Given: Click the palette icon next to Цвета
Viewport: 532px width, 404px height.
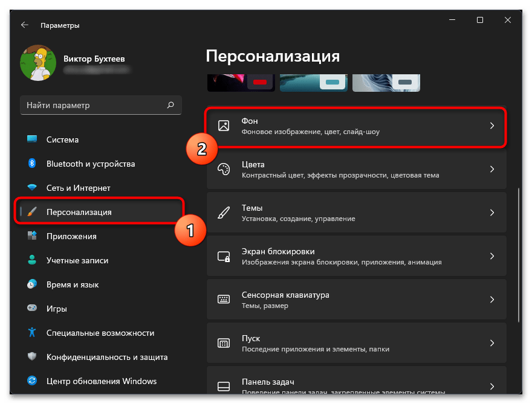Looking at the screenshot, I should 224,169.
